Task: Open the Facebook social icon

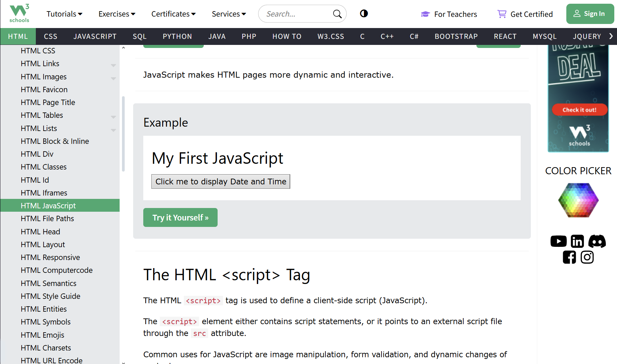Action: [569, 257]
